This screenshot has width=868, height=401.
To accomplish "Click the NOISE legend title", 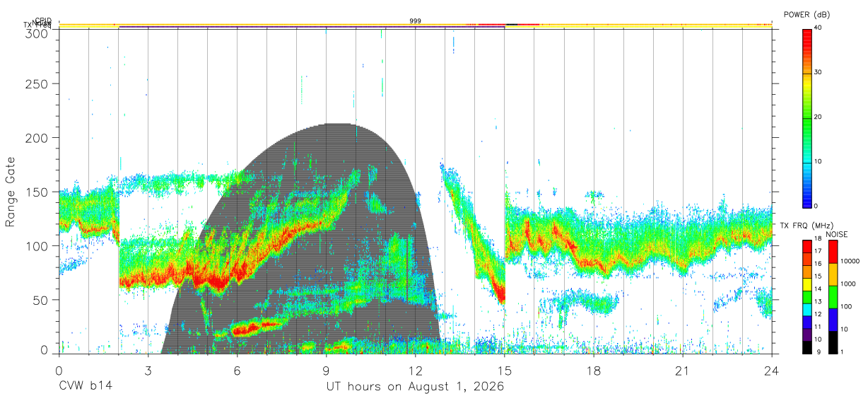I will (837, 234).
